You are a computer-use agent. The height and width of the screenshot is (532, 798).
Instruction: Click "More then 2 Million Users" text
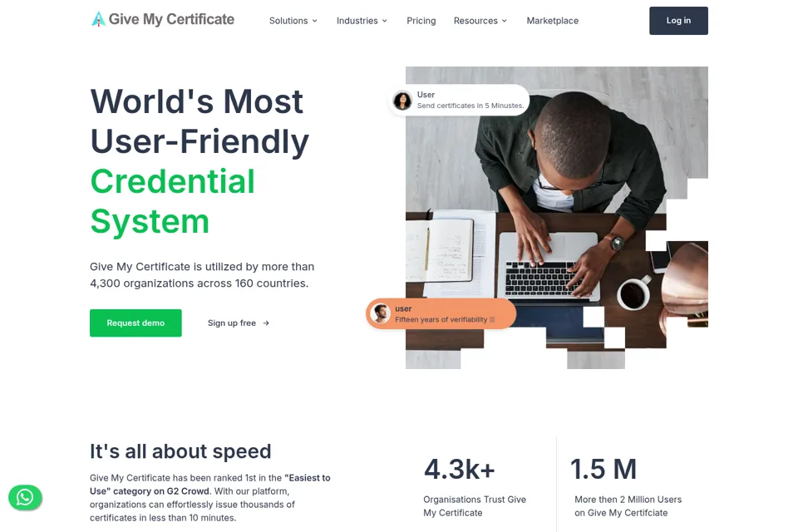click(628, 500)
